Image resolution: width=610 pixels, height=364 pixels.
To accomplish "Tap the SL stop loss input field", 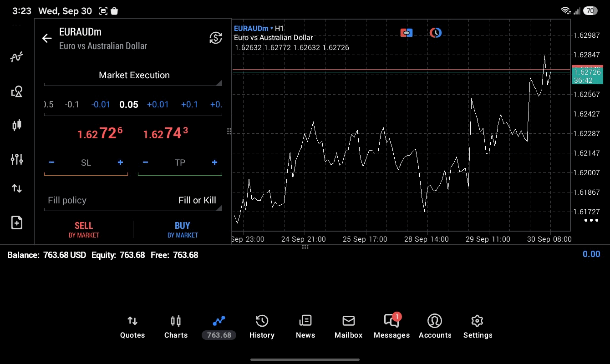I will click(x=86, y=163).
